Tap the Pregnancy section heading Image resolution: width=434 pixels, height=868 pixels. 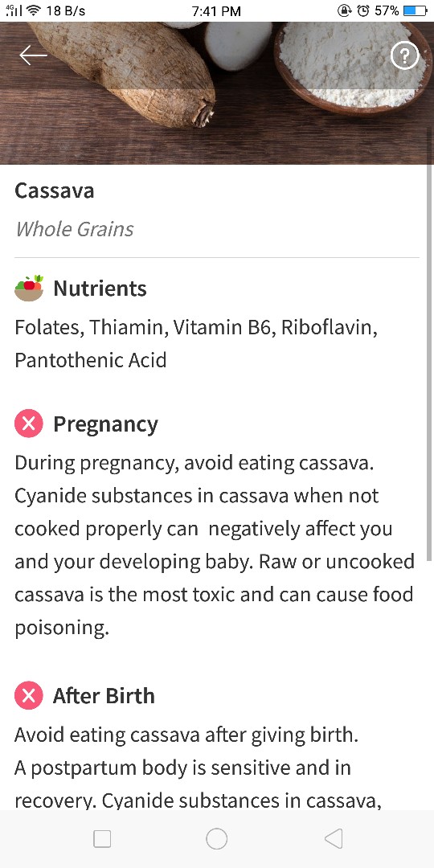coord(105,424)
